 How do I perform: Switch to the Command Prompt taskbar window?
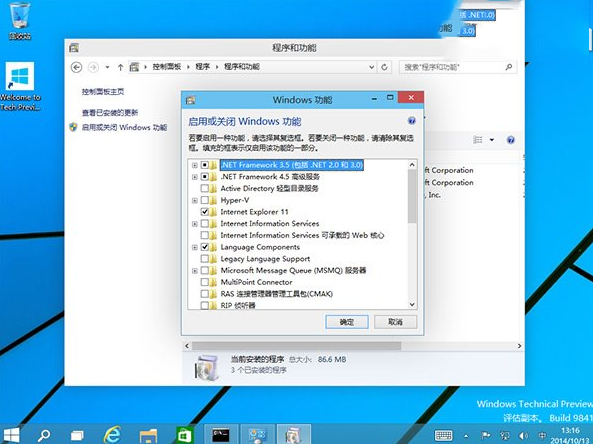(x=221, y=435)
